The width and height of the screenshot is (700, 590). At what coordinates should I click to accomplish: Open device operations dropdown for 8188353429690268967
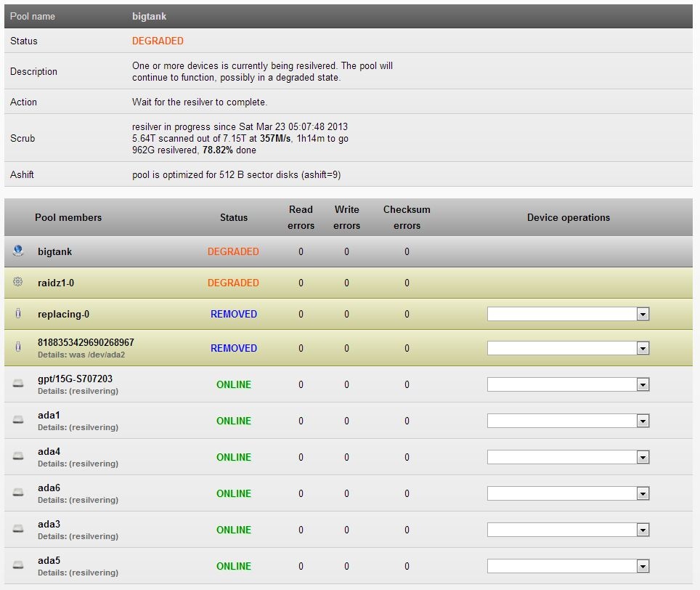(x=568, y=348)
